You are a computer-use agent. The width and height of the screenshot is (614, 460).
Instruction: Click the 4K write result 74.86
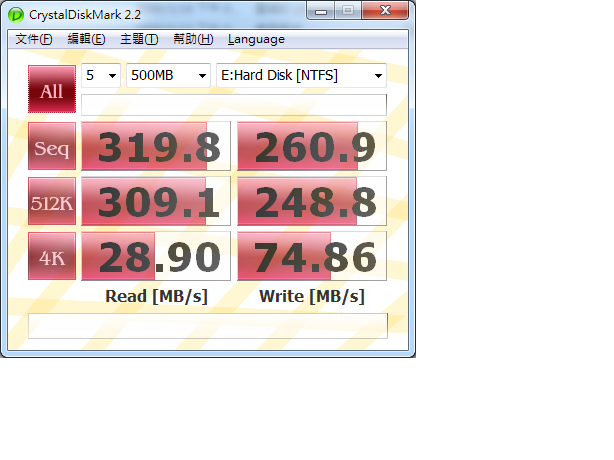click(312, 256)
